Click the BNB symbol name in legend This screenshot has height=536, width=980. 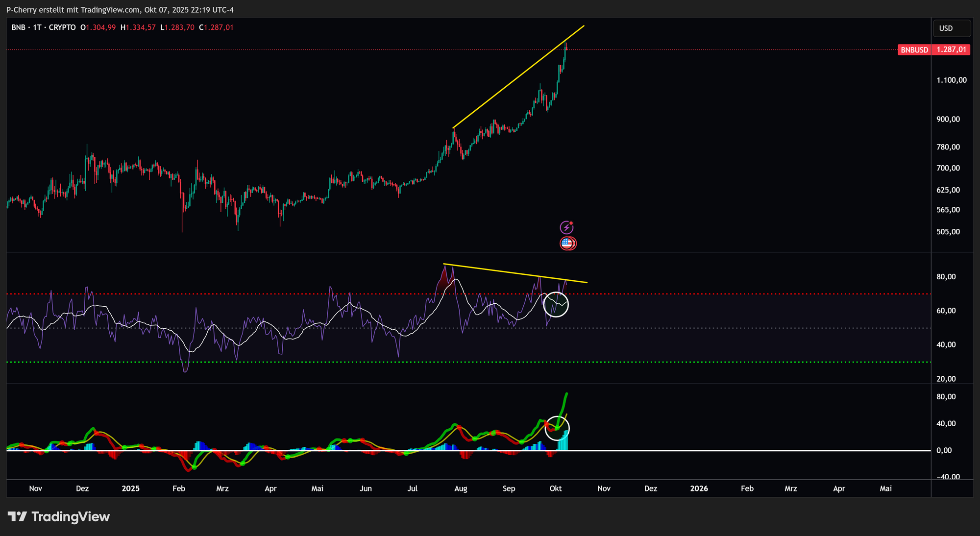[18, 27]
